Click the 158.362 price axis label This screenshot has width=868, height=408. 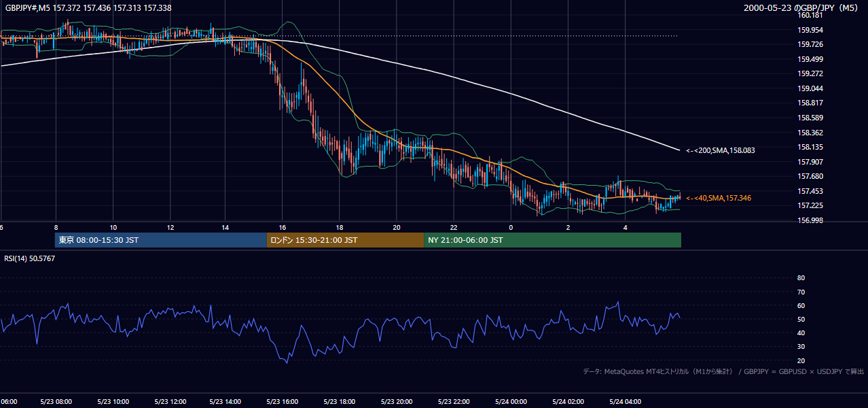pyautogui.click(x=810, y=133)
